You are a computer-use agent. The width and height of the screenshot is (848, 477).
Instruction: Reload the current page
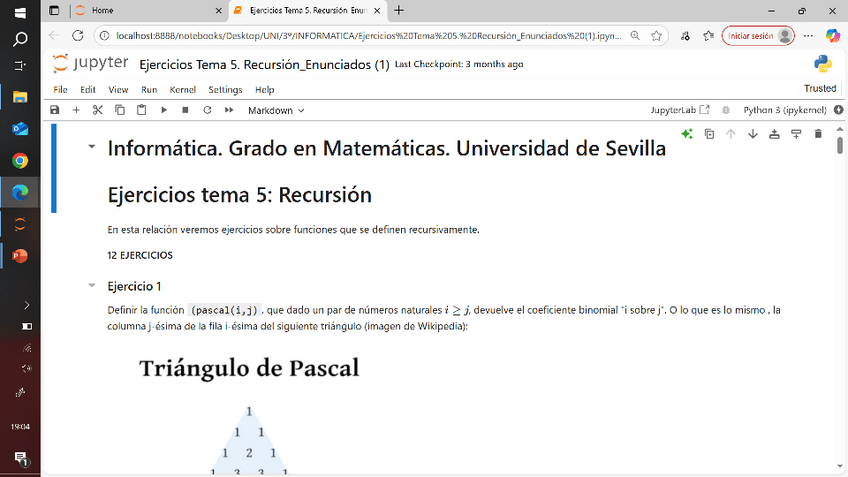point(78,36)
